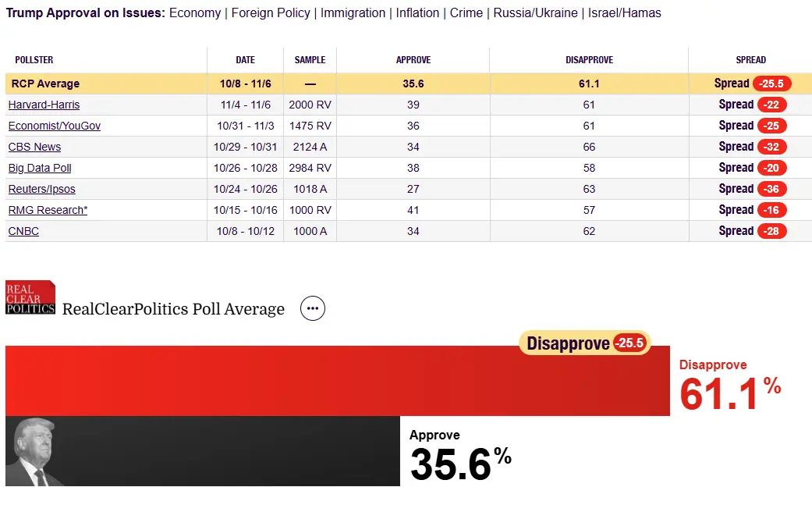Click the Disapprove -25.5 badge on chart
The height and width of the screenshot is (512, 812).
[584, 343]
